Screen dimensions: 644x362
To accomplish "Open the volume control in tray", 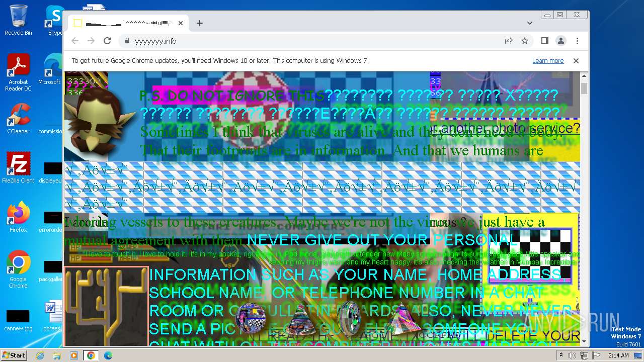I will point(572,355).
